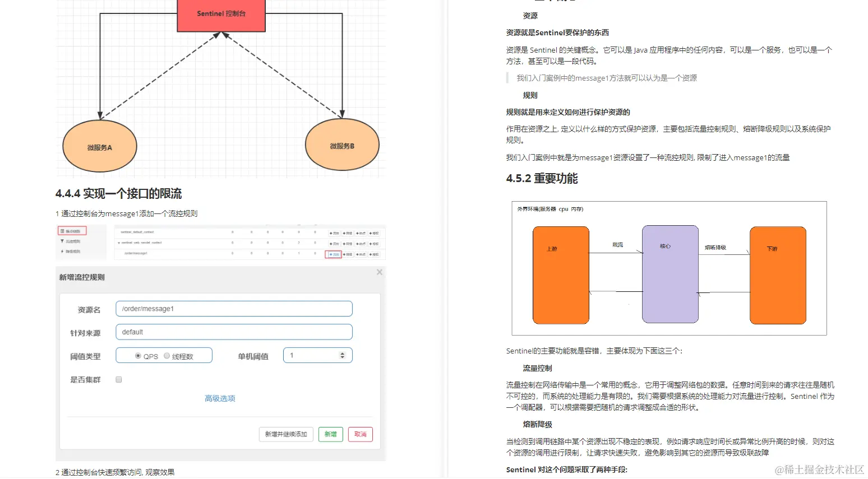Viewport: 868px width, 479px height.
Task: Click the 新增并继续添加 button
Action: click(x=286, y=434)
